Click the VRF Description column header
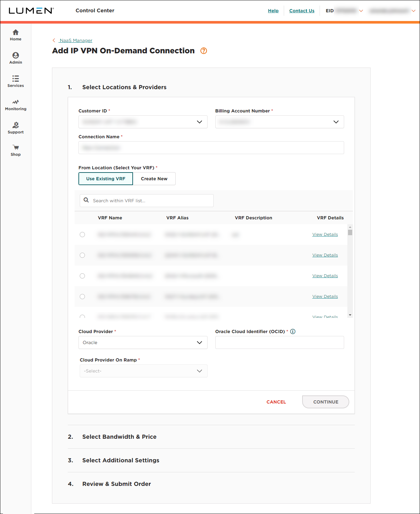The height and width of the screenshot is (514, 420). pos(253,218)
